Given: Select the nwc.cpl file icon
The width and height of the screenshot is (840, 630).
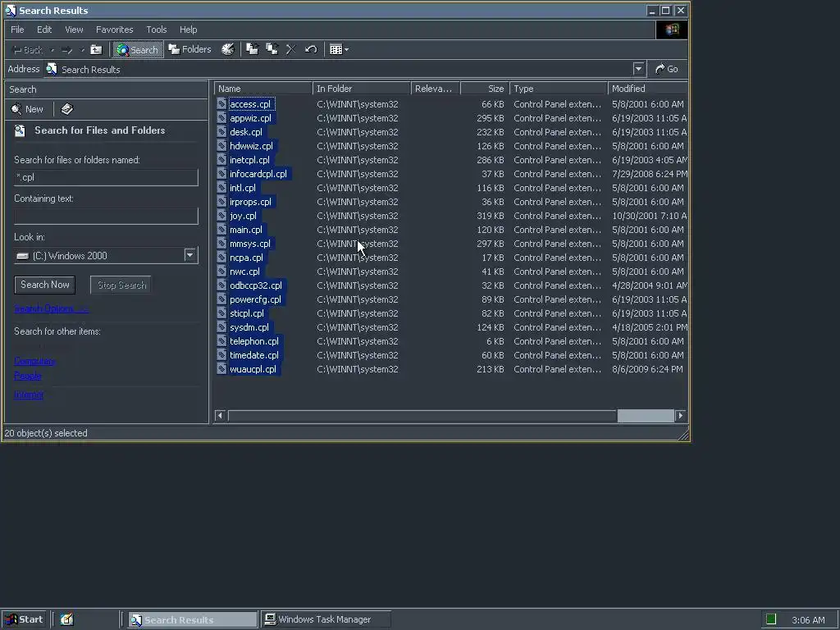Looking at the screenshot, I should 221,271.
